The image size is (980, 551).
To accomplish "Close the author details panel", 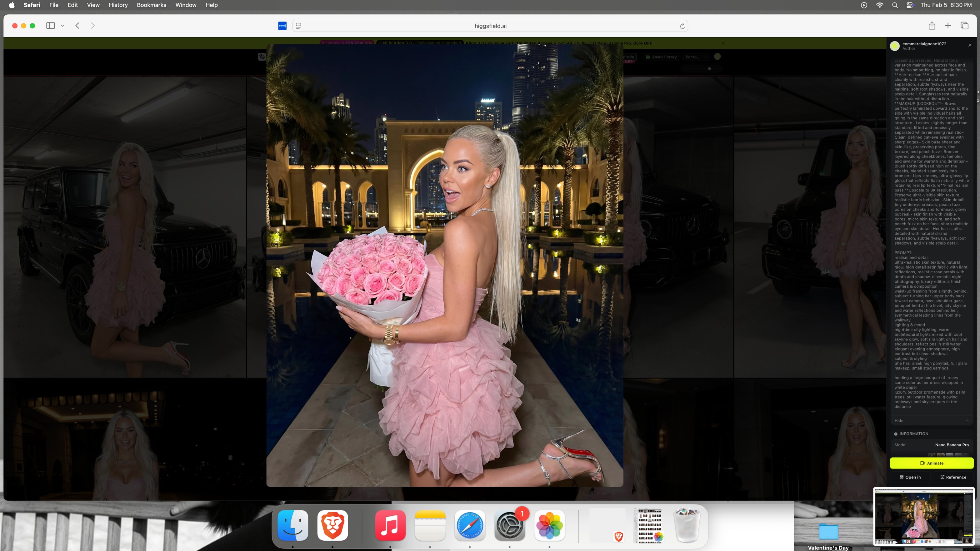I will [970, 45].
